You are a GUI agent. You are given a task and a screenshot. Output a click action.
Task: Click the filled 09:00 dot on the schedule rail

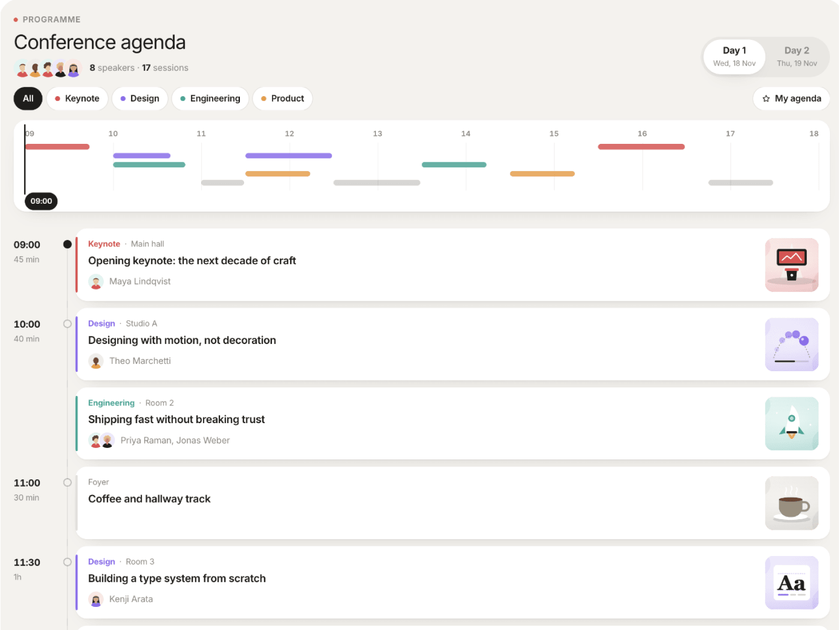click(x=67, y=244)
